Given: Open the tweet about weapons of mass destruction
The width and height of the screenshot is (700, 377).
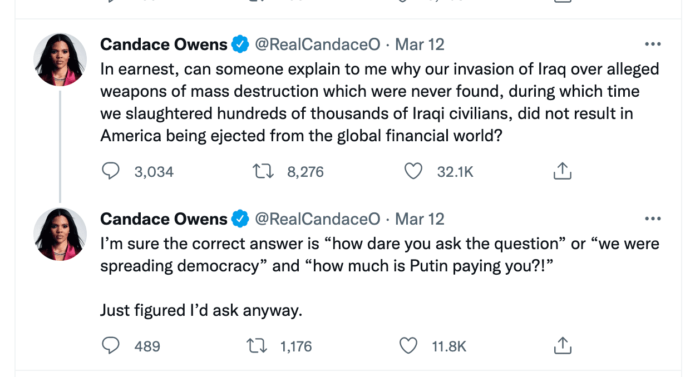Looking at the screenshot, I should (379, 102).
